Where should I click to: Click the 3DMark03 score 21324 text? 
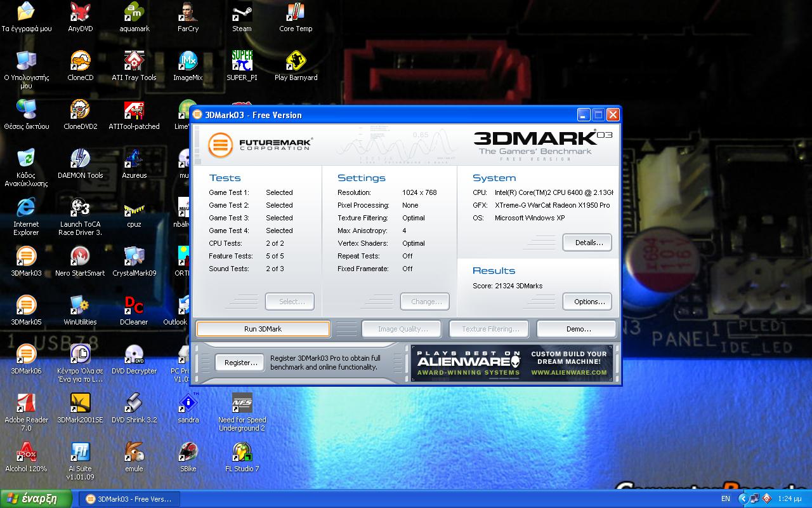pyautogui.click(x=507, y=286)
